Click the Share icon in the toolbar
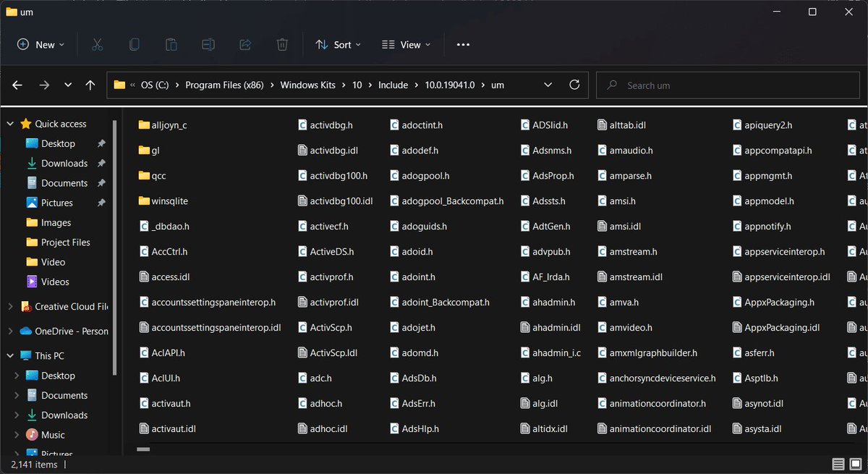The height and width of the screenshot is (474, 868). click(245, 44)
